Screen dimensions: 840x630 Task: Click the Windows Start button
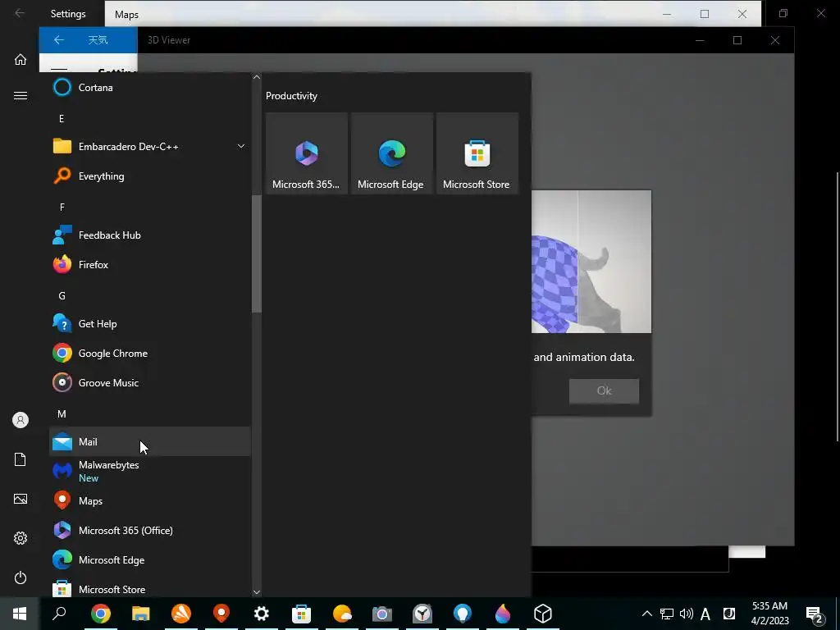click(20, 614)
